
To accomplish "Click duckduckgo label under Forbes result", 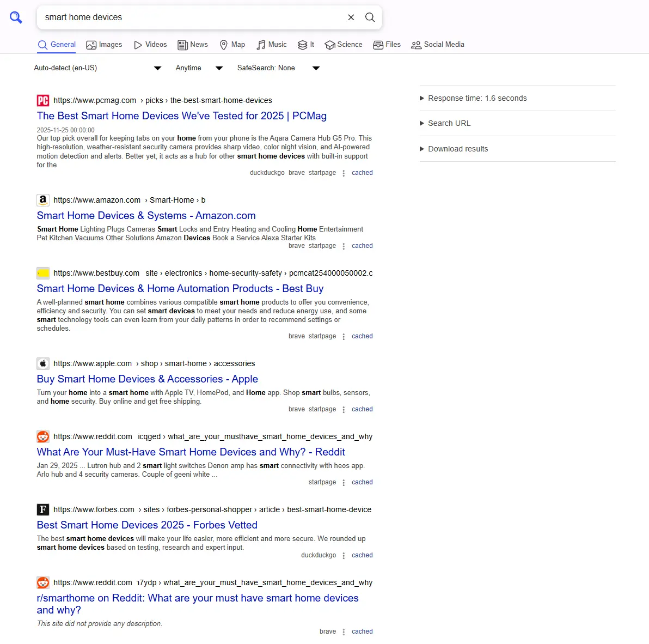I will (319, 555).
